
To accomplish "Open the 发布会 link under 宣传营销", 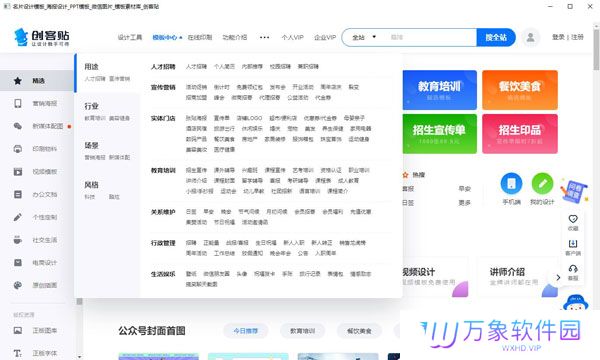I will point(277,87).
